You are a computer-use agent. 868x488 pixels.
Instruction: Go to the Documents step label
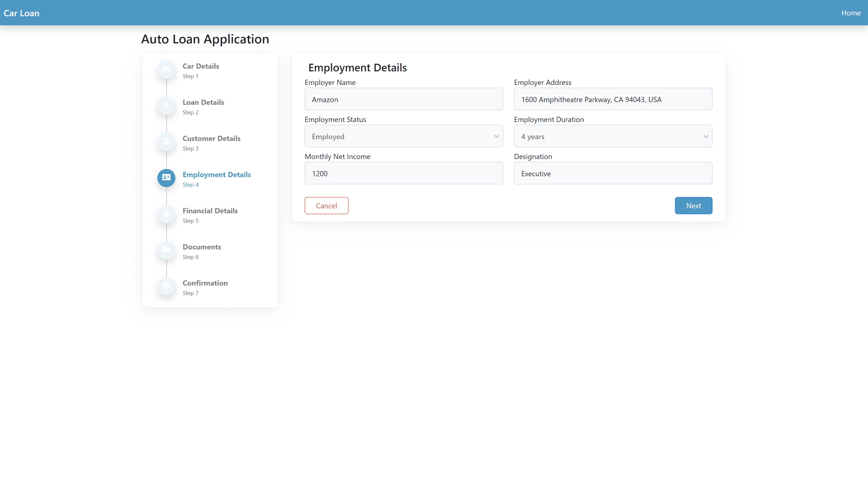coord(202,247)
